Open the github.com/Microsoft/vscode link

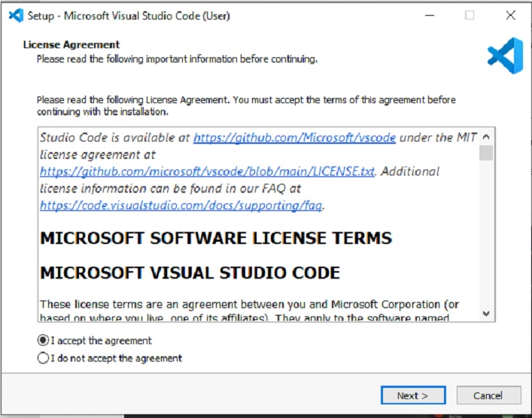[x=294, y=138]
